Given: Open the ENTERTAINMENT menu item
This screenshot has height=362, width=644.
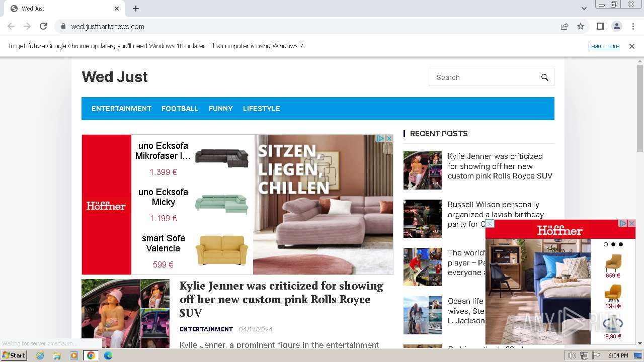Looking at the screenshot, I should point(121,109).
